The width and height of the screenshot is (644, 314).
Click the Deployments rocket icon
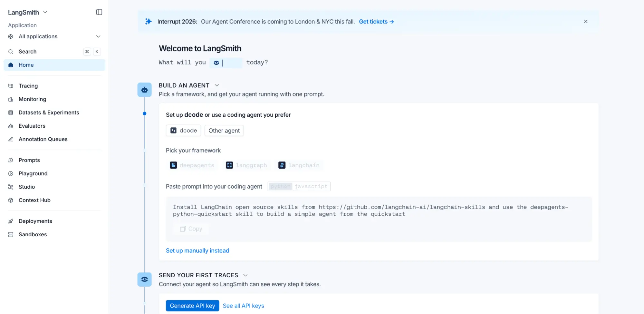tap(11, 221)
